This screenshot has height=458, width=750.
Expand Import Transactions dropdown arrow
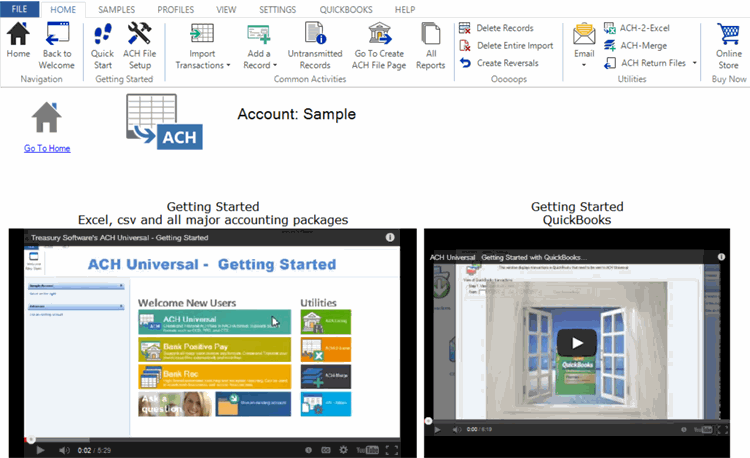(x=228, y=65)
